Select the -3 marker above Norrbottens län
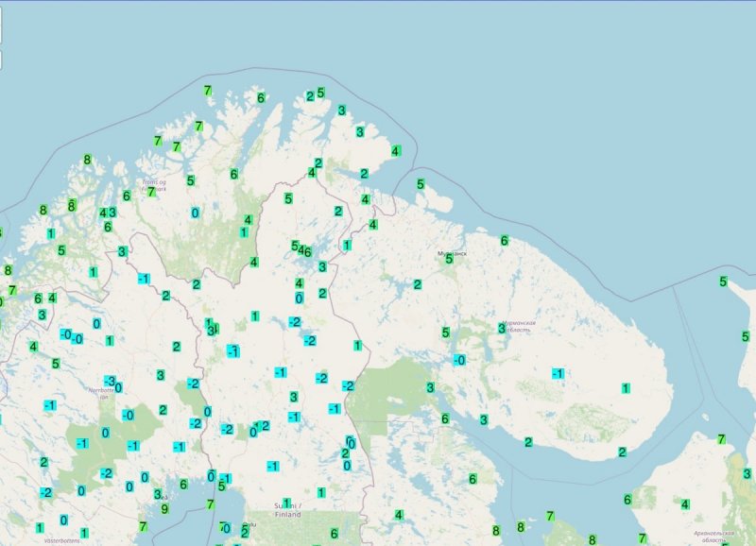This screenshot has width=756, height=546. pos(110,382)
